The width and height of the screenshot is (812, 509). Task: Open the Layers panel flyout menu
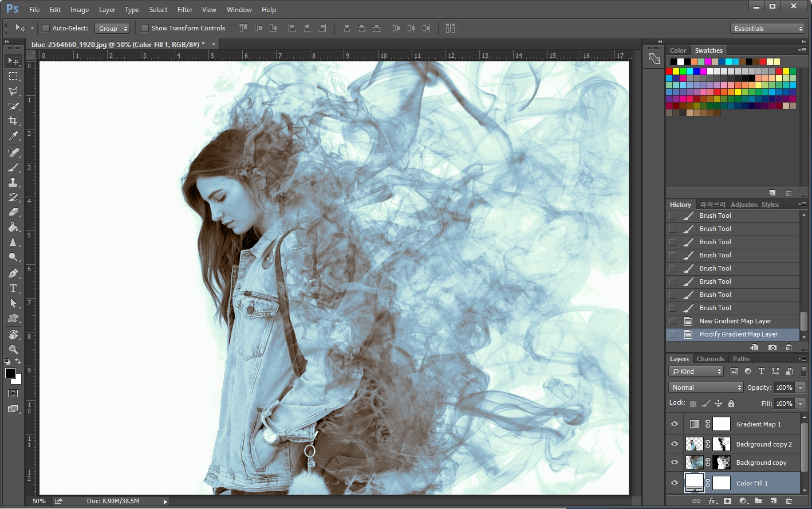802,359
